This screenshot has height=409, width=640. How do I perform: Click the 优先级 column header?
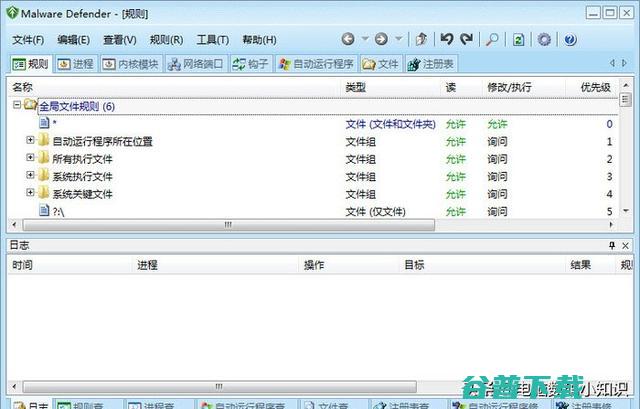[592, 87]
